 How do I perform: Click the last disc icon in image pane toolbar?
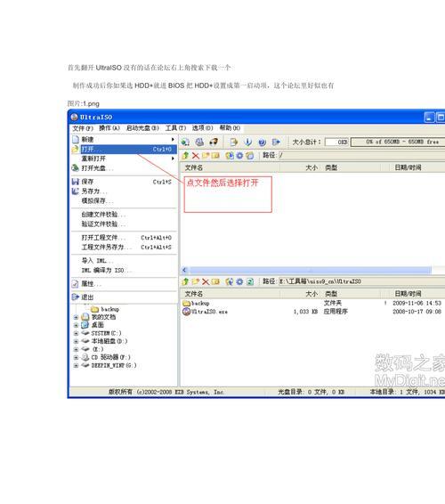(x=250, y=156)
